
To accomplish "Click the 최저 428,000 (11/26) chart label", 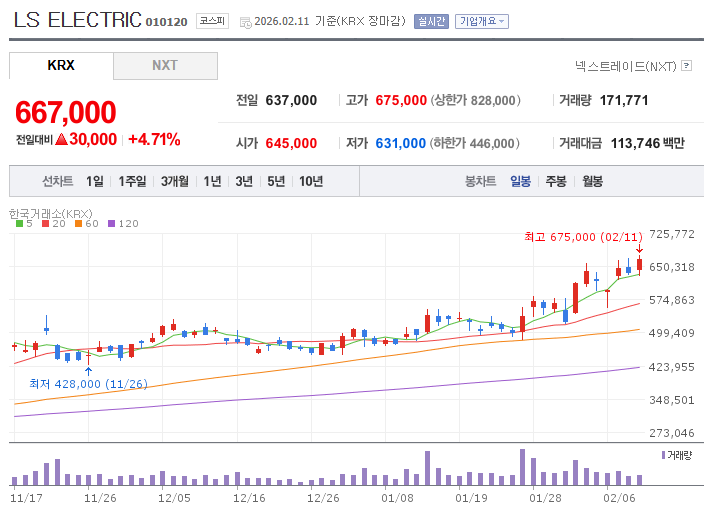I will click(x=88, y=384).
